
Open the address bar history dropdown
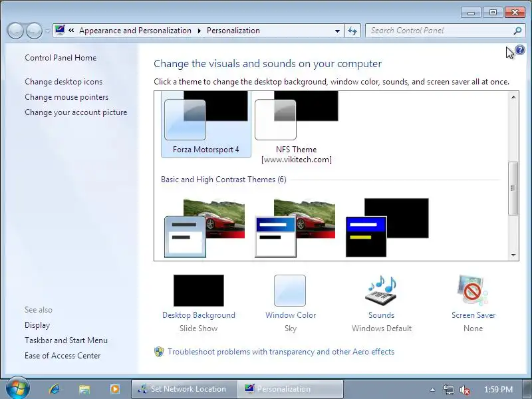pyautogui.click(x=337, y=31)
